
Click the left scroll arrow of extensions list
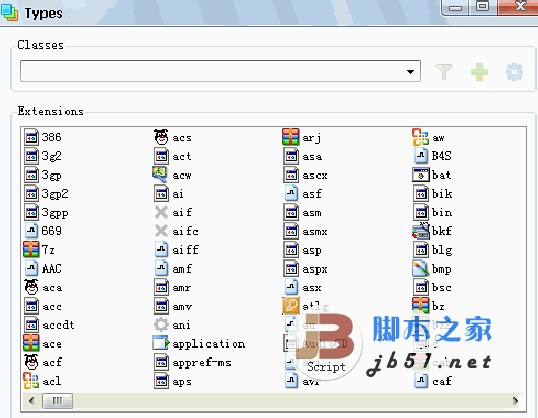pyautogui.click(x=32, y=401)
